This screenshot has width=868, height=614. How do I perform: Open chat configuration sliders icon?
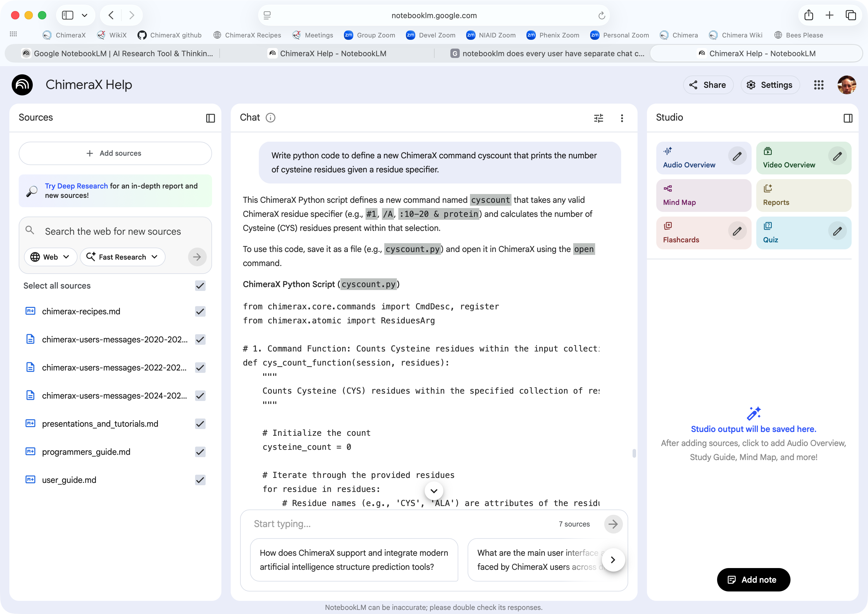coord(598,118)
